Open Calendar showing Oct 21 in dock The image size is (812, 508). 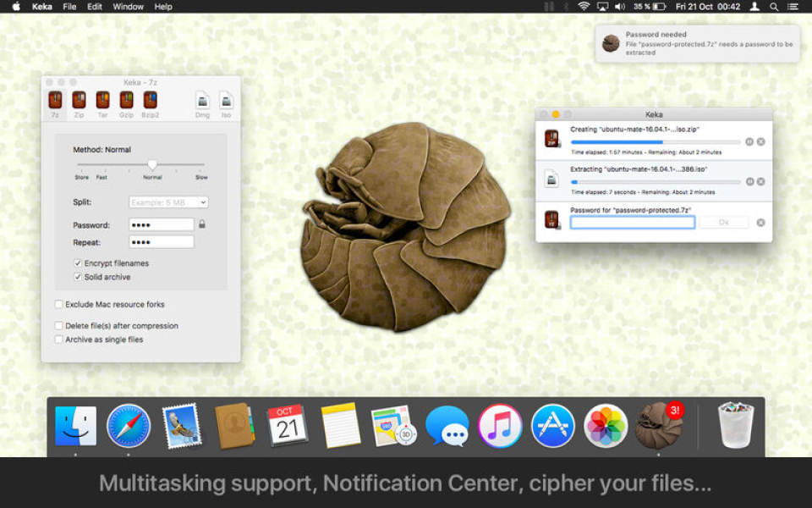288,426
